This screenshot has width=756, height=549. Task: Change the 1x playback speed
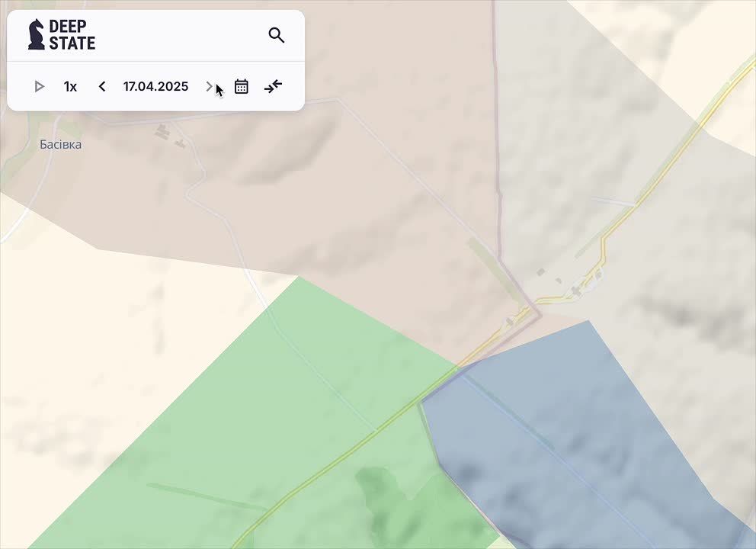click(70, 87)
